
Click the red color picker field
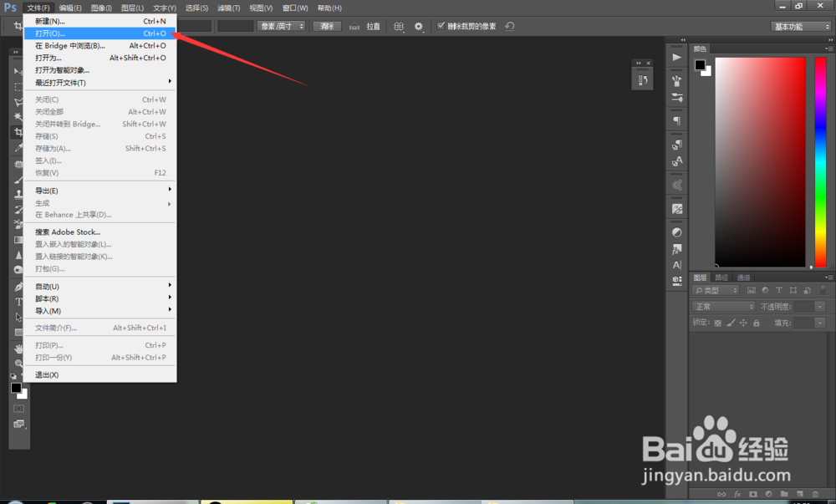click(760, 161)
